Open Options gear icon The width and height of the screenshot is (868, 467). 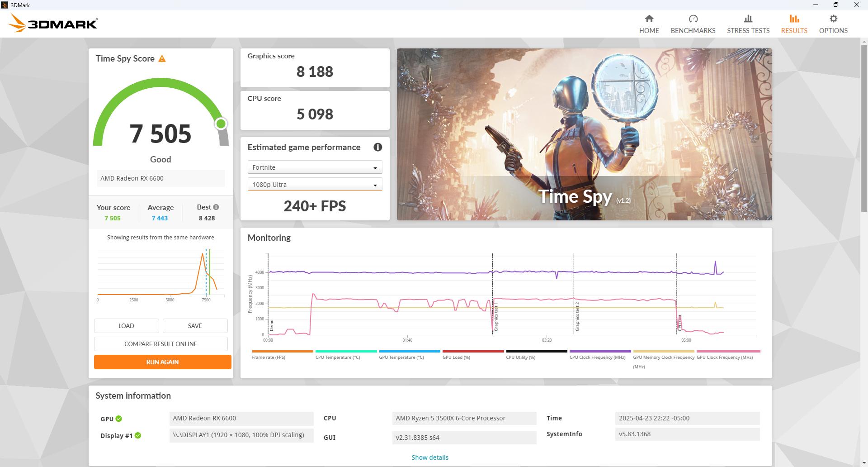833,19
